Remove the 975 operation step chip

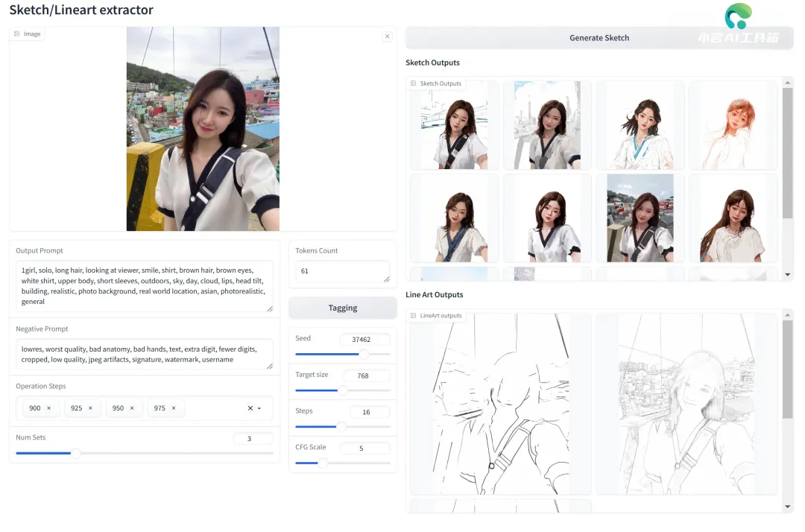click(x=174, y=408)
